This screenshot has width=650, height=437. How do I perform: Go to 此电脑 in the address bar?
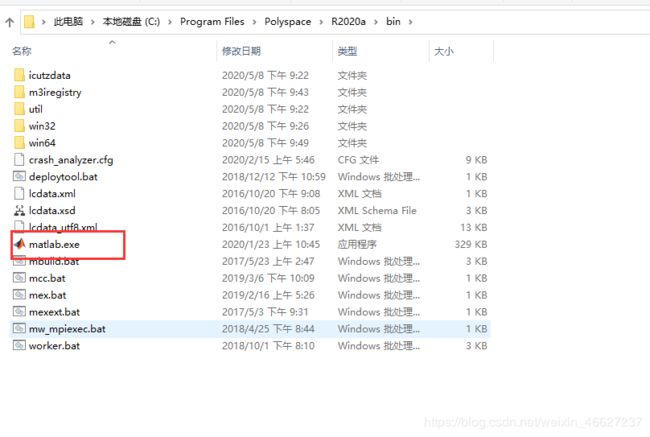click(68, 22)
